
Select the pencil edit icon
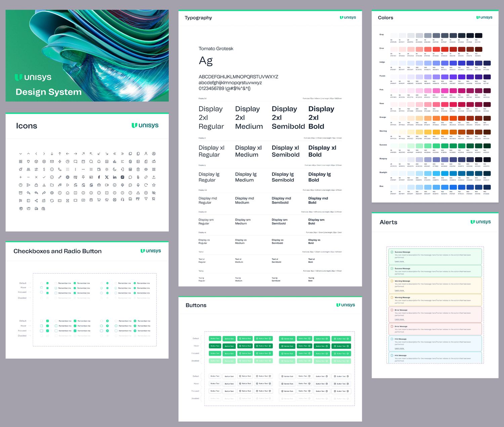pos(60,177)
